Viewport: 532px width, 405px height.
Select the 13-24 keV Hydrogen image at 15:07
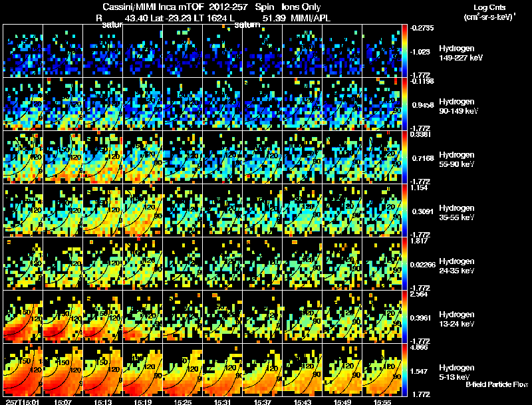[63, 317]
